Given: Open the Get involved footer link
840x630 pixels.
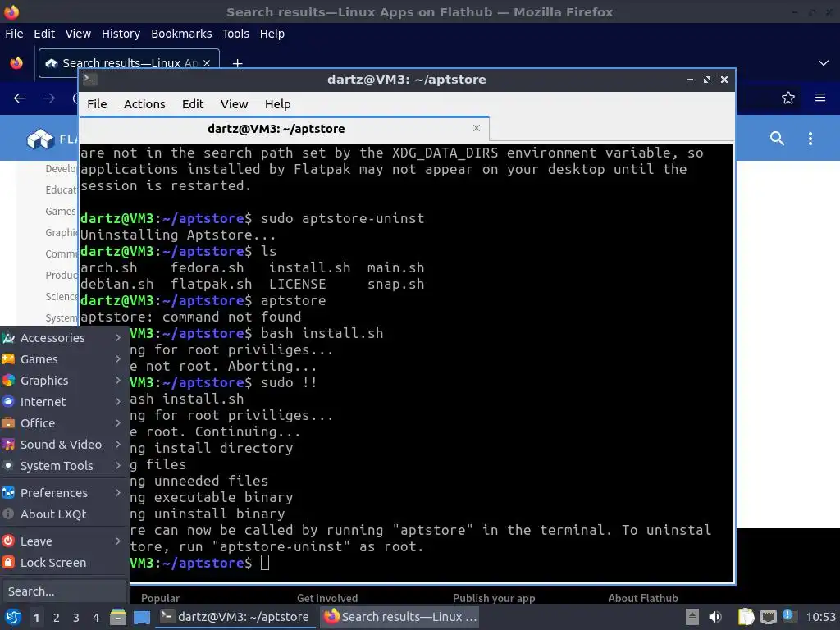Looking at the screenshot, I should click(x=327, y=598).
